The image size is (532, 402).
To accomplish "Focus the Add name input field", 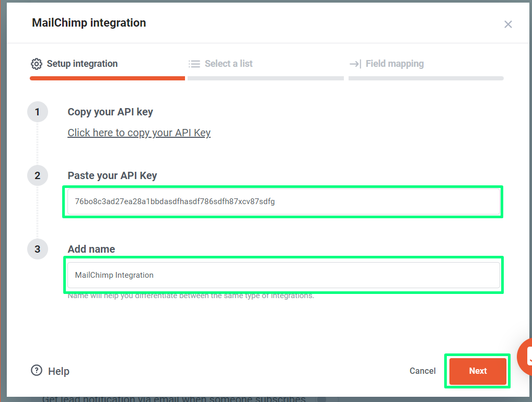I will tap(284, 275).
